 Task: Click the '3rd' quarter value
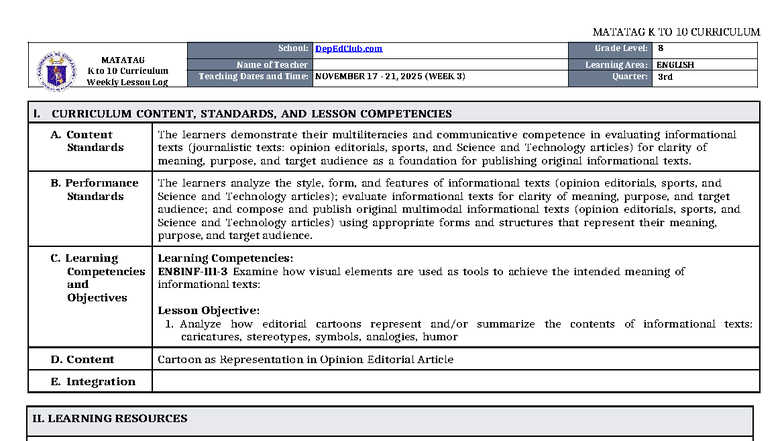tap(664, 77)
